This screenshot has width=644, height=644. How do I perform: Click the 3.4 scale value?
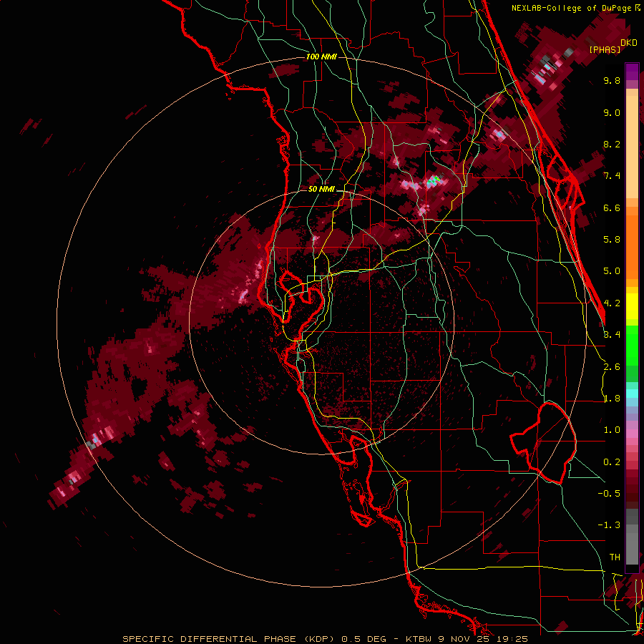612,335
